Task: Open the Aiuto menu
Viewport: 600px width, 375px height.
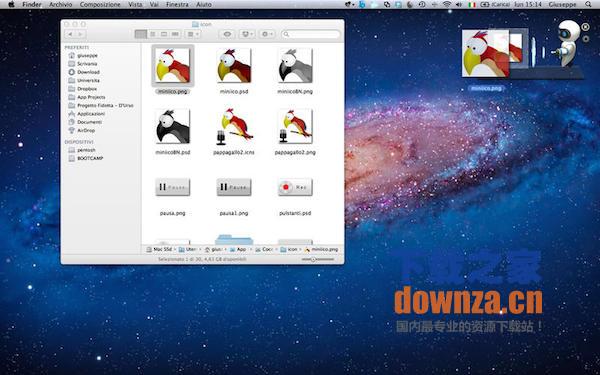Action: pos(204,5)
